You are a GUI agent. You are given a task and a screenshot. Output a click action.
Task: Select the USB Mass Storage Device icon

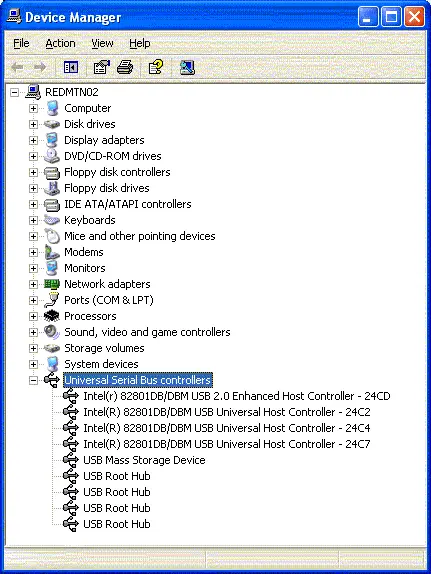click(70, 460)
